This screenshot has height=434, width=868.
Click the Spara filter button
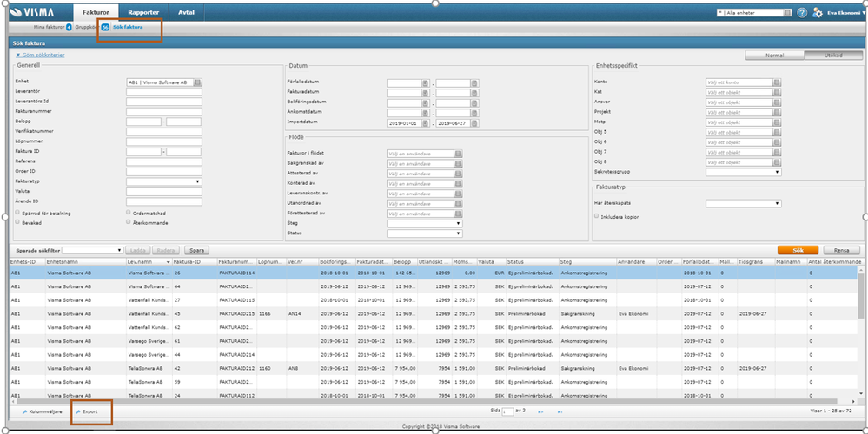click(x=196, y=251)
